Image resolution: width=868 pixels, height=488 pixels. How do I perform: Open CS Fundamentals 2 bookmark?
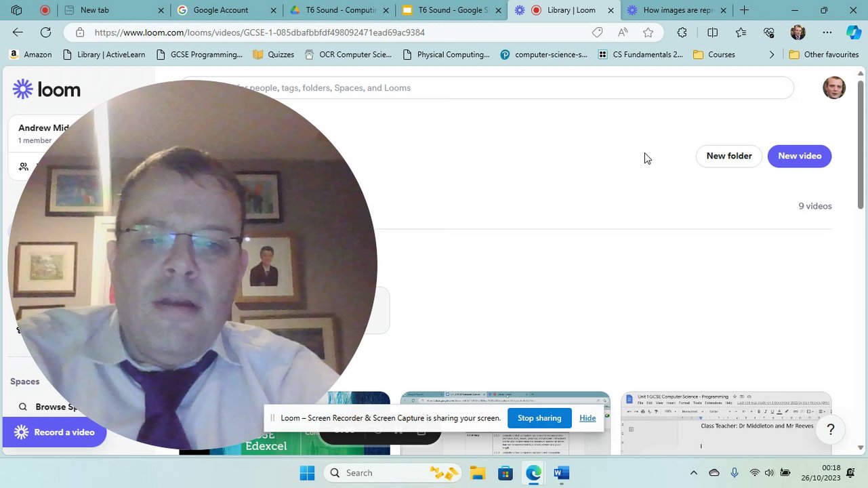pos(641,54)
